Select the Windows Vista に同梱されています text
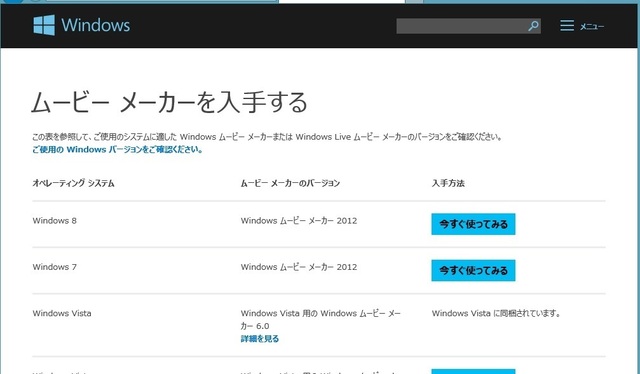The image size is (640, 374). [x=496, y=314]
